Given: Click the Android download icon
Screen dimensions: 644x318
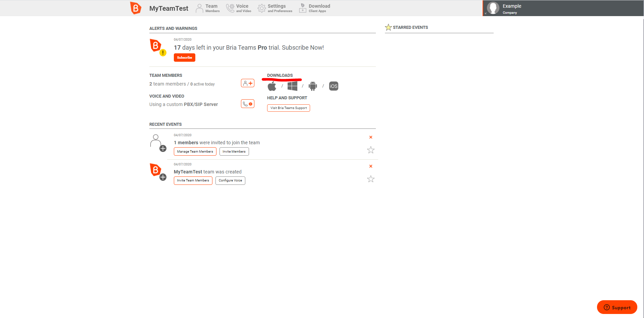Looking at the screenshot, I should [x=313, y=86].
